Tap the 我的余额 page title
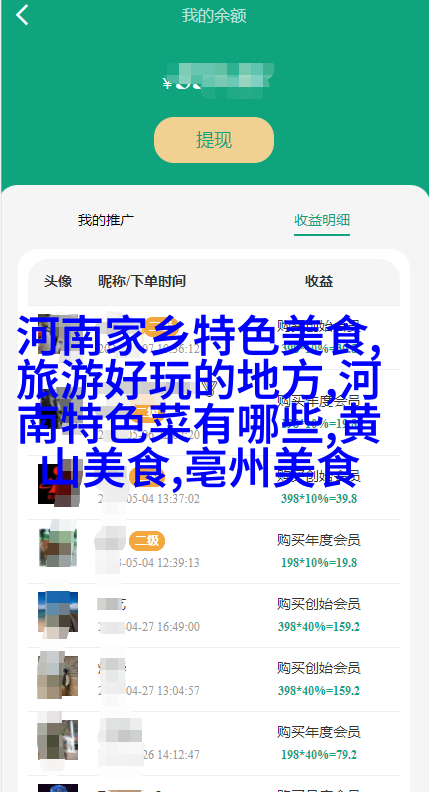The image size is (429, 792). 214,16
